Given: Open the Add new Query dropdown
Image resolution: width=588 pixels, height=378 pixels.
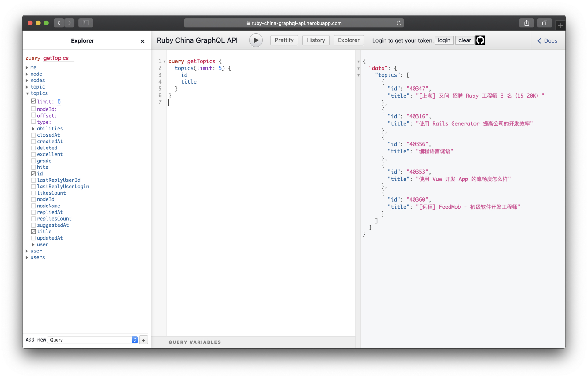Looking at the screenshot, I should click(x=93, y=340).
